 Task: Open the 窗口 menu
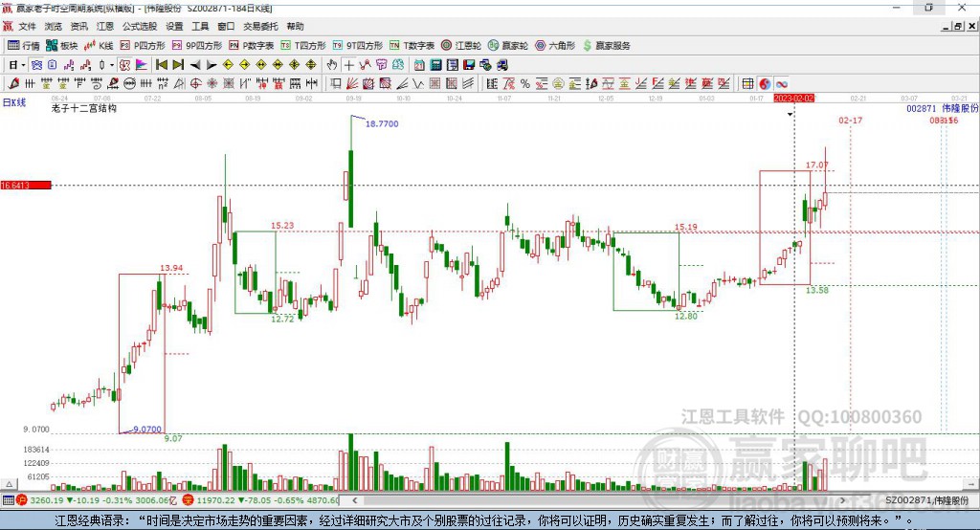[x=226, y=26]
